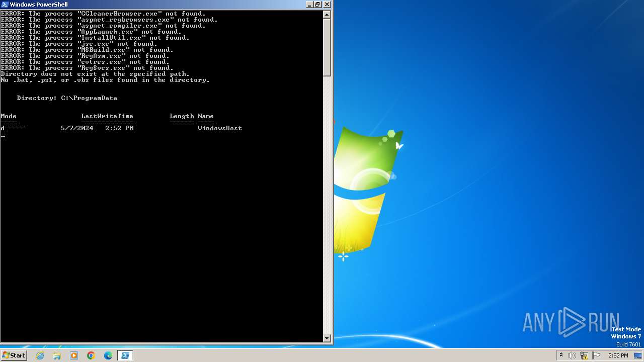The height and width of the screenshot is (362, 644).
Task: Click the "Directory does not exist" message line
Action: [95, 74]
